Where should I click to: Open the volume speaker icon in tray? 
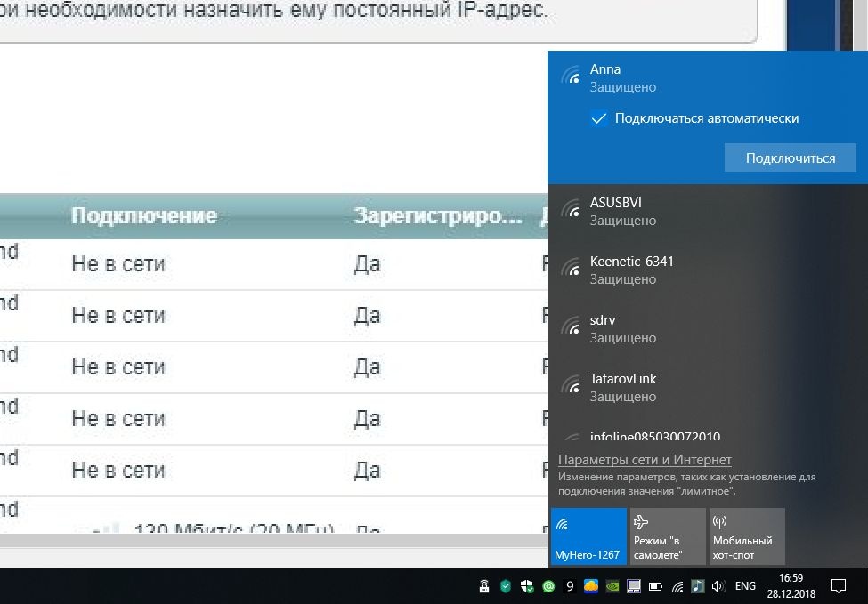[x=719, y=586]
